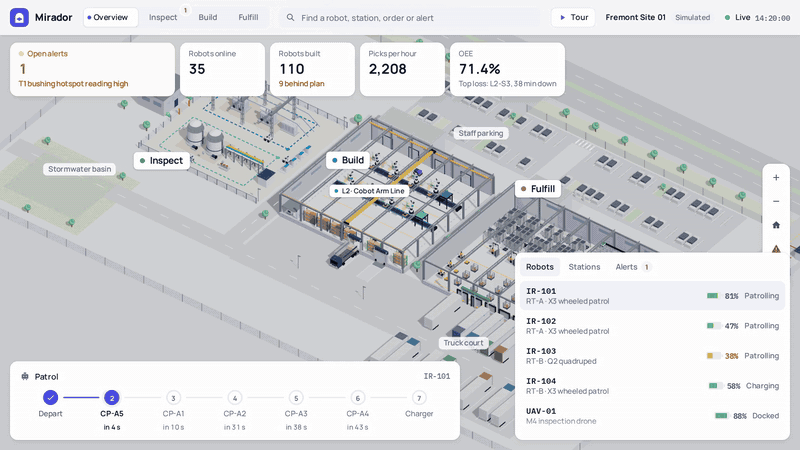Click T1 bushing hotspot reading high alert
800x450 pixels.
(73, 84)
